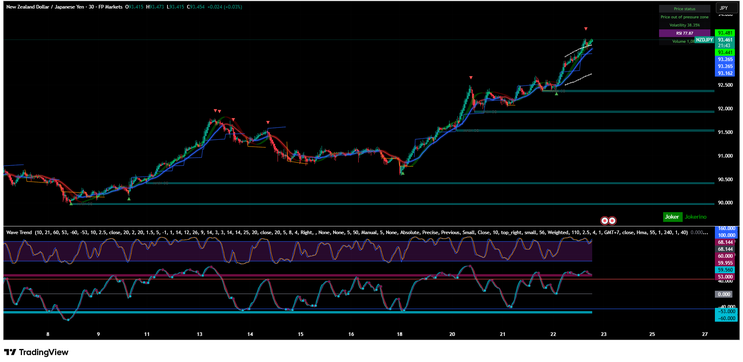Click the Jokerino label

point(696,217)
